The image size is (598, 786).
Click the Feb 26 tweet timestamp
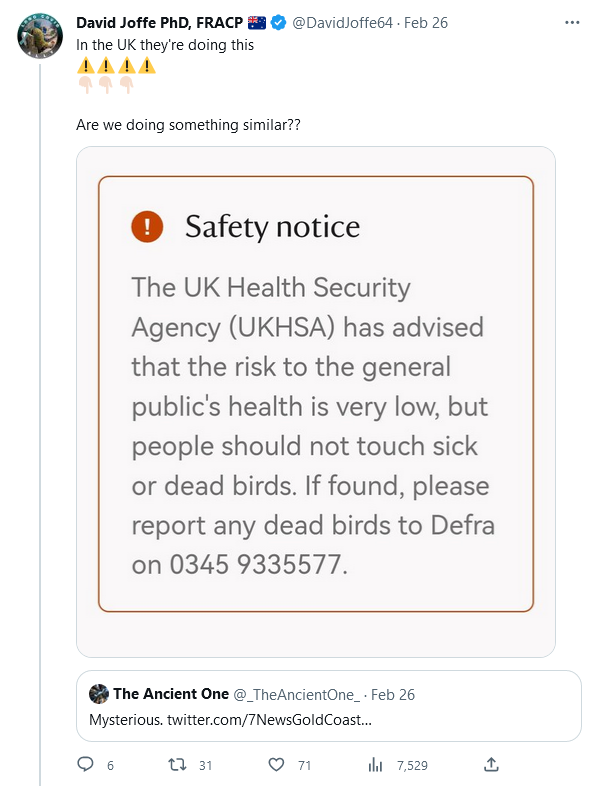[x=426, y=23]
